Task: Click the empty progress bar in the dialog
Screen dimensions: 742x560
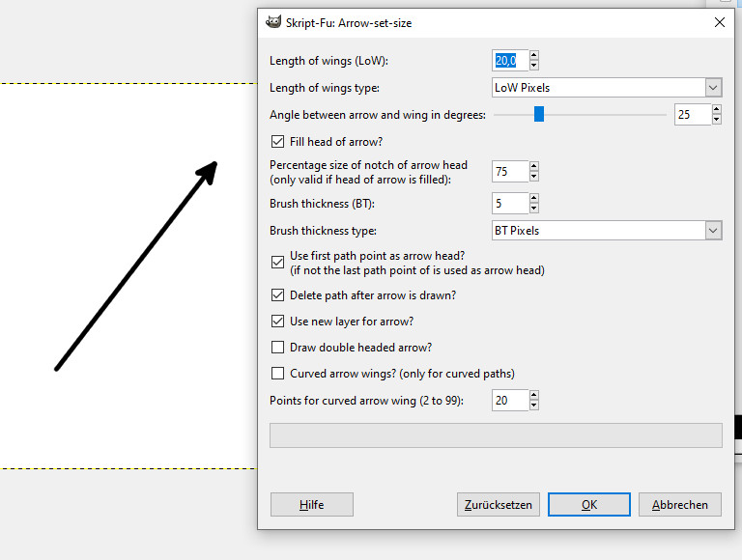Action: click(x=496, y=435)
